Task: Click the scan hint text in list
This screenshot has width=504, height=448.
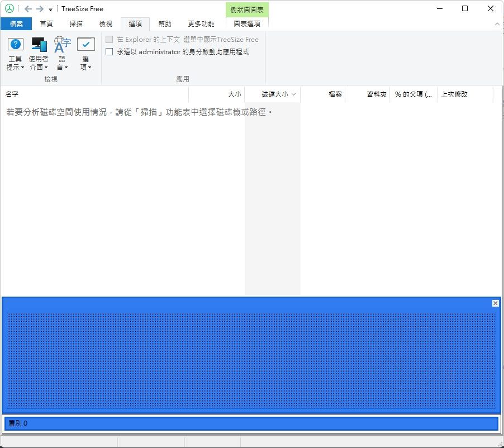Action: tap(139, 112)
